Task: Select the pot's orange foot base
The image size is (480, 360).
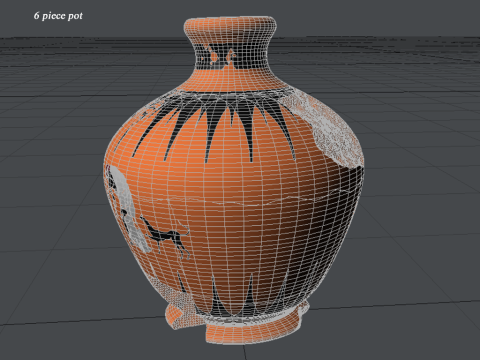Action: point(253,328)
